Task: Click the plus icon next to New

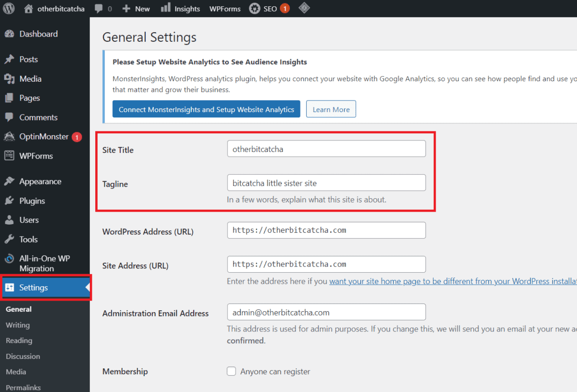Action: [126, 9]
